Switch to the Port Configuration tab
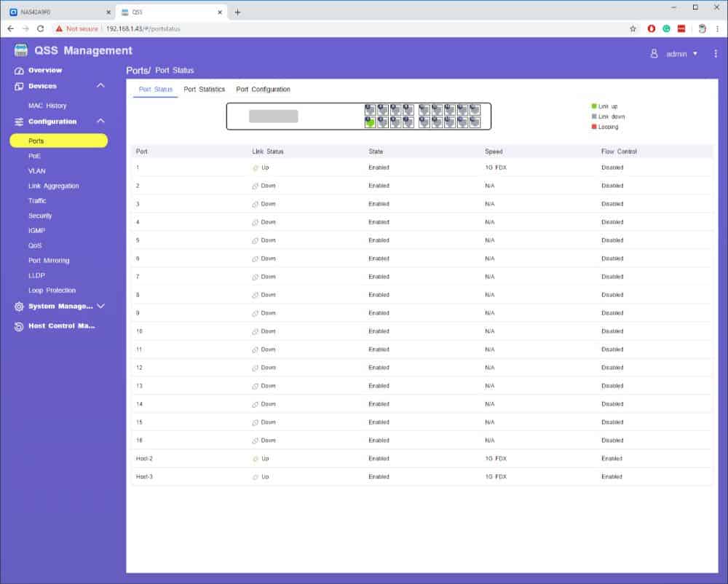The image size is (728, 584). pos(263,90)
